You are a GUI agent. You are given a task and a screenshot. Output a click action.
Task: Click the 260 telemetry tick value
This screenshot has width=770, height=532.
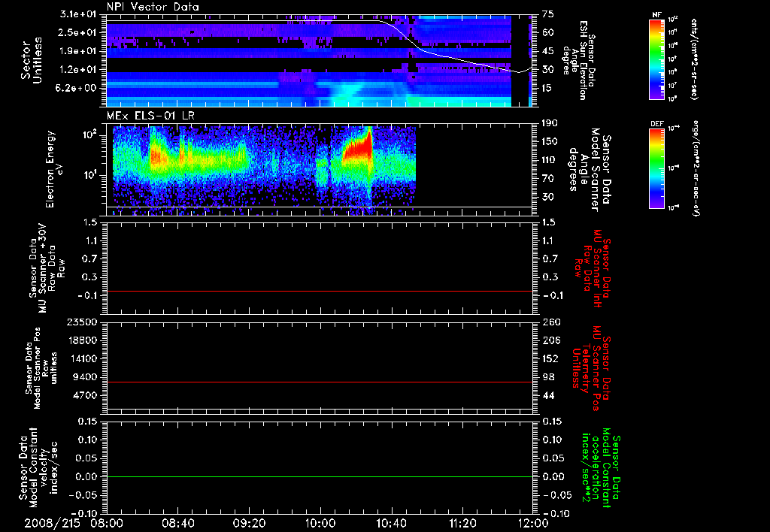[x=550, y=322]
